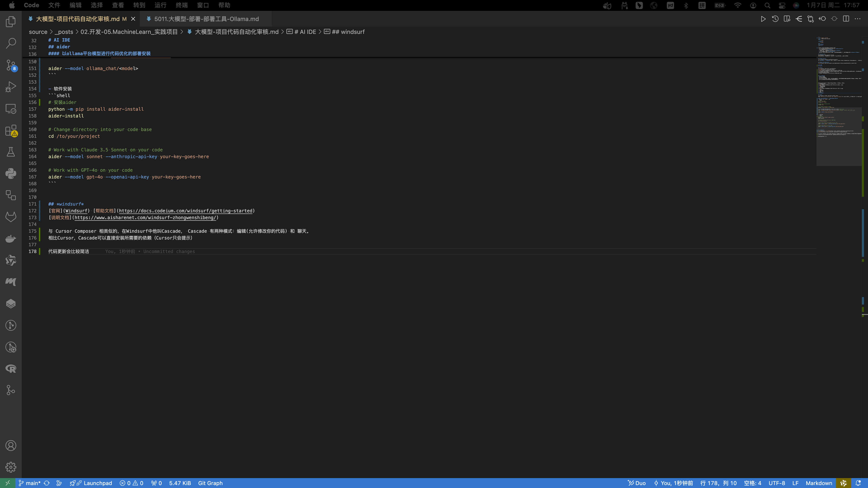
Task: Toggle notifications bell in status bar
Action: tap(858, 483)
